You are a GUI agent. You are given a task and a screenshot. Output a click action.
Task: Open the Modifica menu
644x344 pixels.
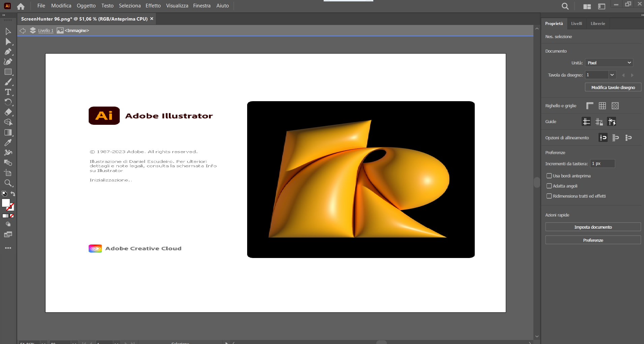(61, 6)
